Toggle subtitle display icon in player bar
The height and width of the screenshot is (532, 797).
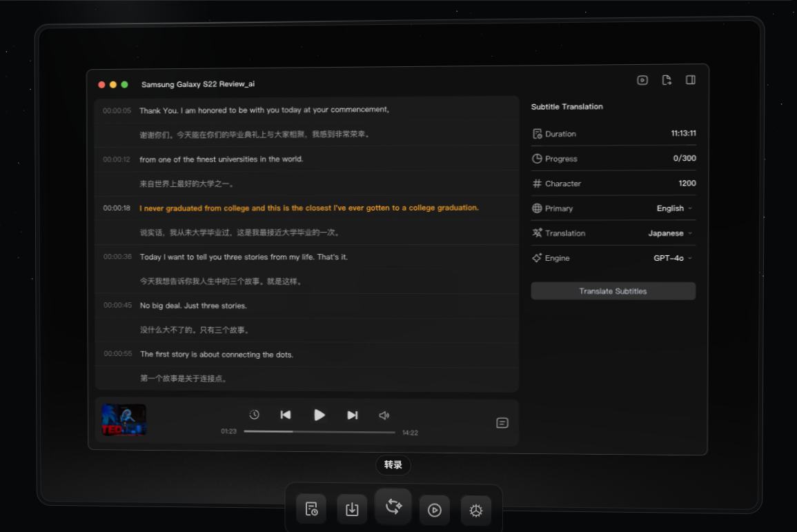coord(502,423)
